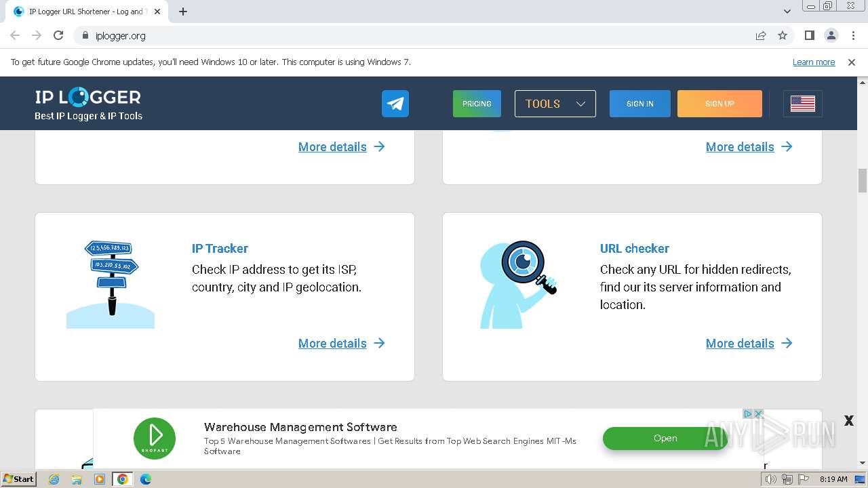This screenshot has height=488, width=868.
Task: Click the Shopfast ad logo
Action: tap(155, 438)
